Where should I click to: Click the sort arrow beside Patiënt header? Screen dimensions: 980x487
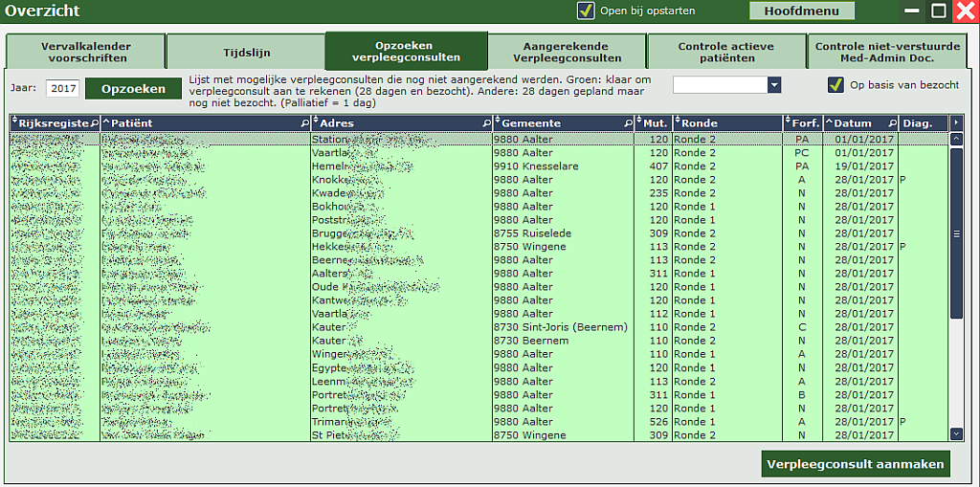(106, 122)
